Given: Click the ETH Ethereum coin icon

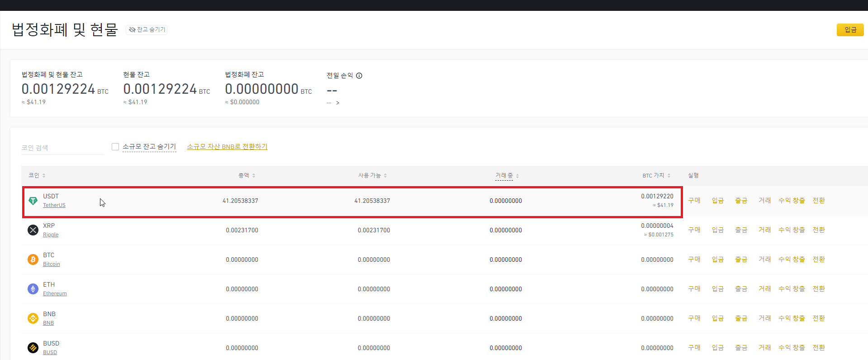Looking at the screenshot, I should coord(33,289).
